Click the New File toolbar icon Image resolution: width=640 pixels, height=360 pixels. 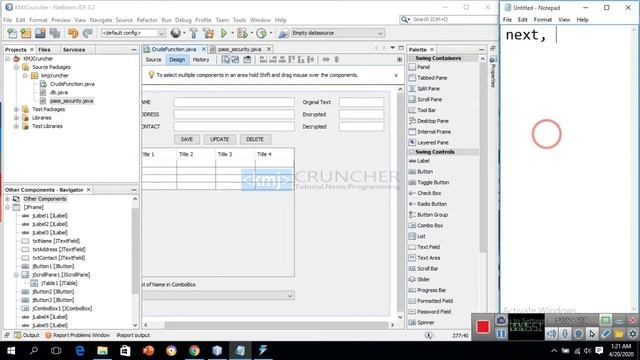point(12,33)
